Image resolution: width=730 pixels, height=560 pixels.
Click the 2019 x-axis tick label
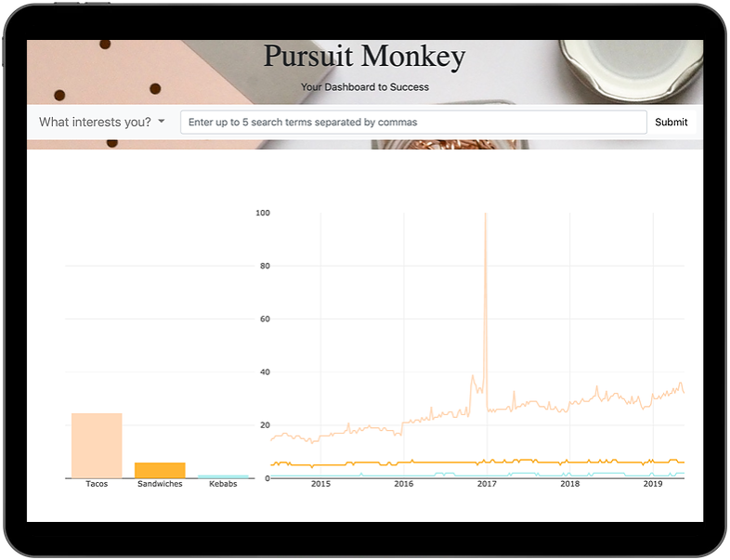pyautogui.click(x=653, y=484)
